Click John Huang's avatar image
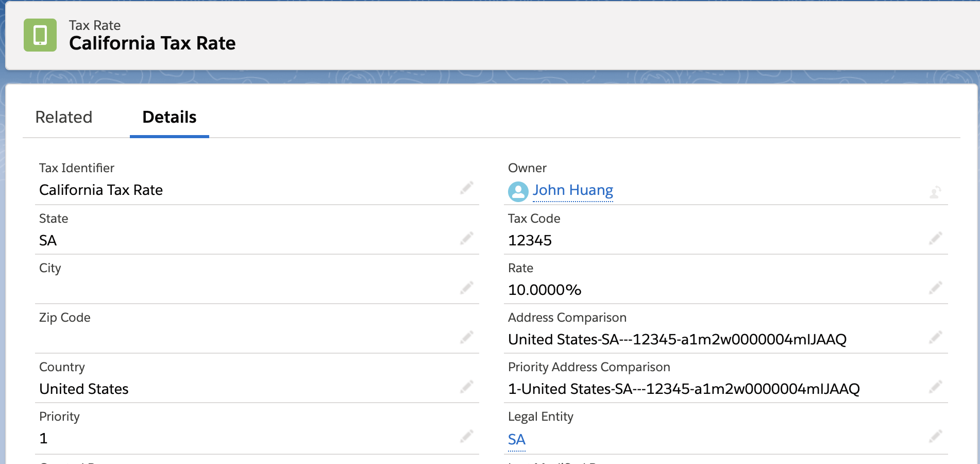 point(518,191)
